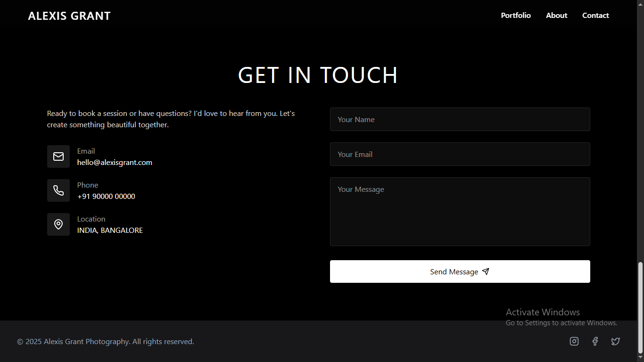This screenshot has height=362, width=644.
Task: Open the Facebook icon in the footer
Action: (594, 341)
